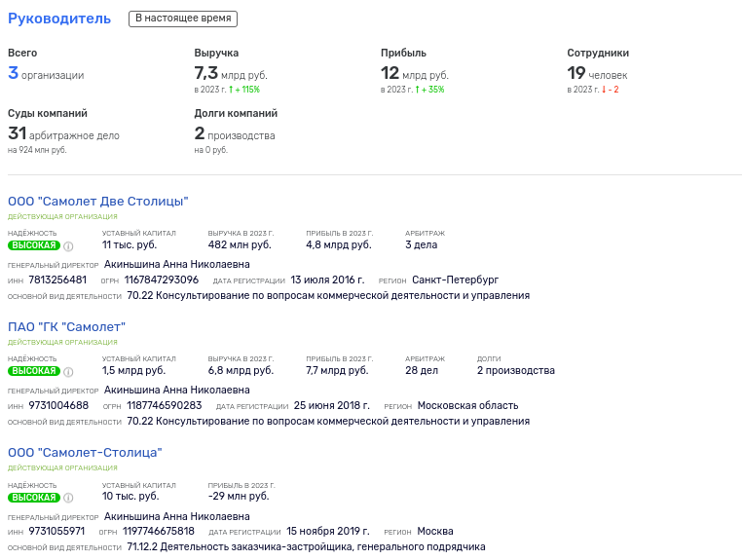This screenshot has width=743, height=560.
Task: Click the Руководитель section heading
Action: pos(59,19)
